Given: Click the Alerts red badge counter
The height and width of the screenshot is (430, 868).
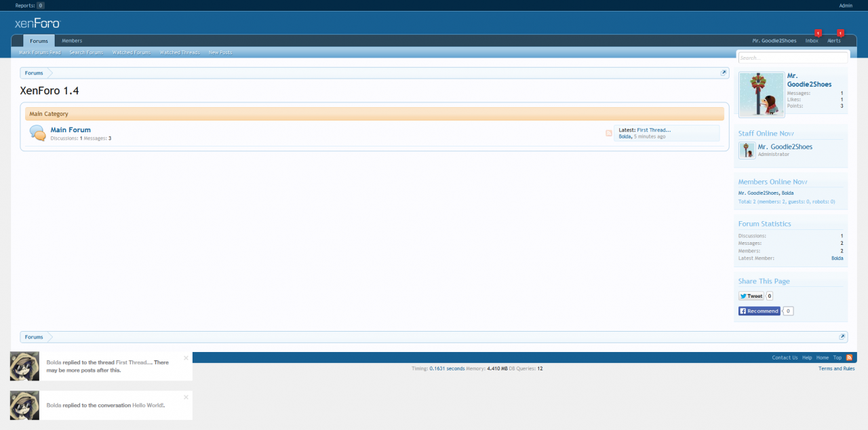Looking at the screenshot, I should click(841, 33).
